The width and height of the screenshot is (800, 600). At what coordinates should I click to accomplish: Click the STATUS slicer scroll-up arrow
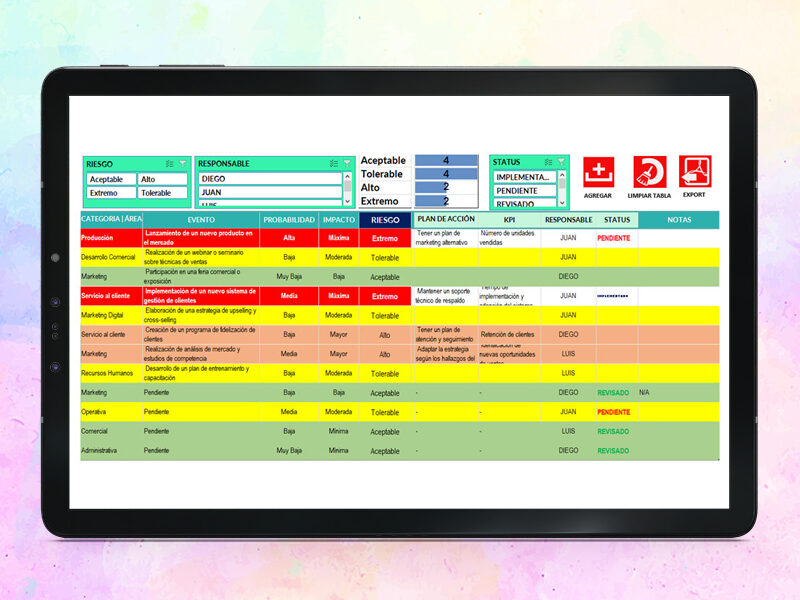[x=562, y=174]
